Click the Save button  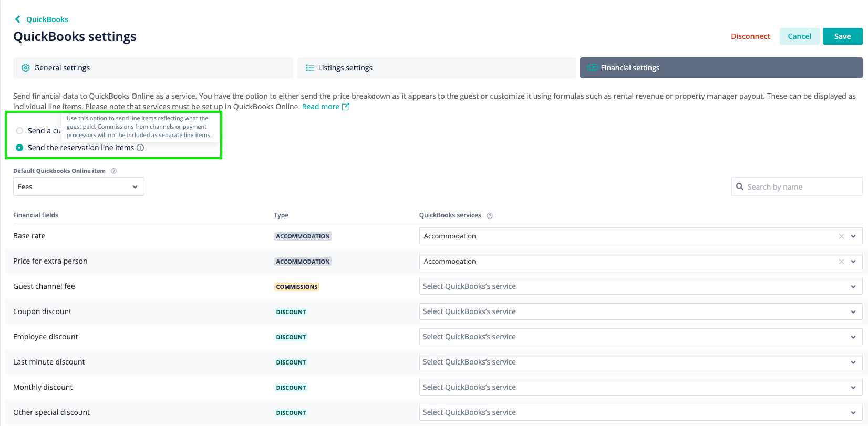coord(842,36)
